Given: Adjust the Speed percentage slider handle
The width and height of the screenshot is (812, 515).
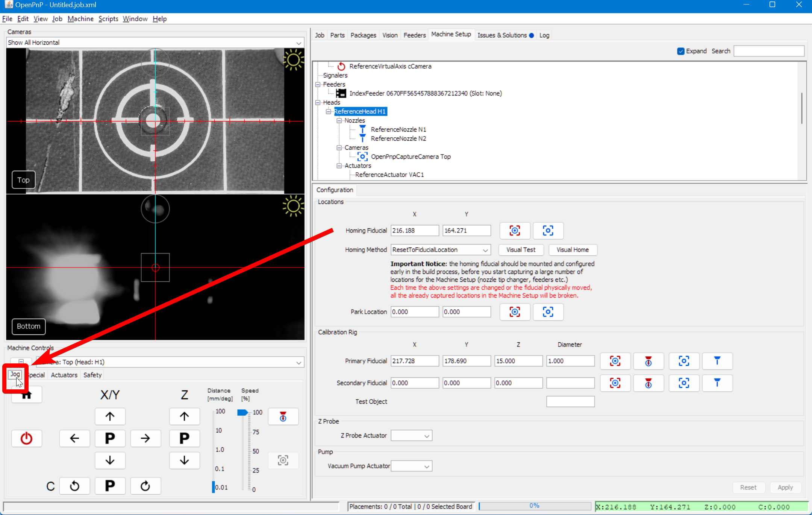Looking at the screenshot, I should (x=242, y=413).
